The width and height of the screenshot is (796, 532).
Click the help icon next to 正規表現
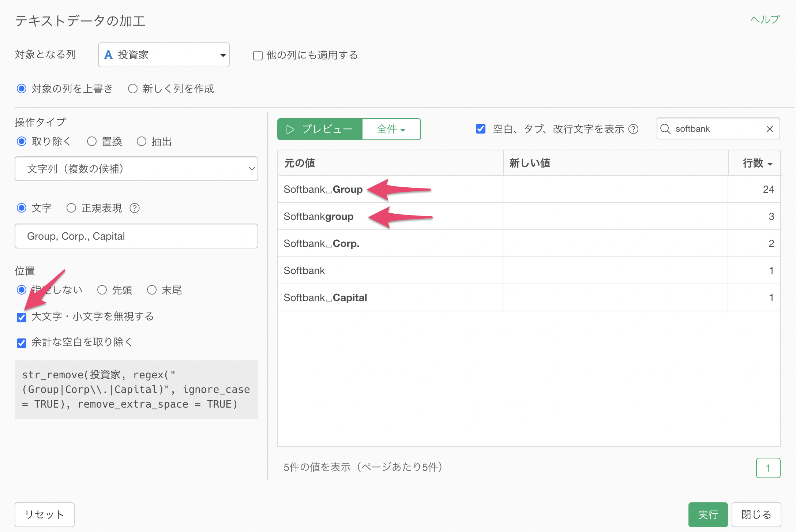point(135,208)
